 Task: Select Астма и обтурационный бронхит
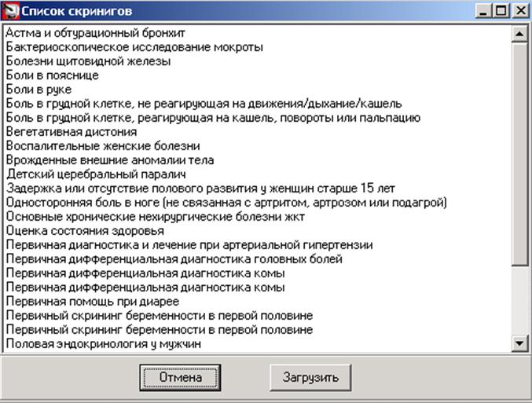click(95, 33)
